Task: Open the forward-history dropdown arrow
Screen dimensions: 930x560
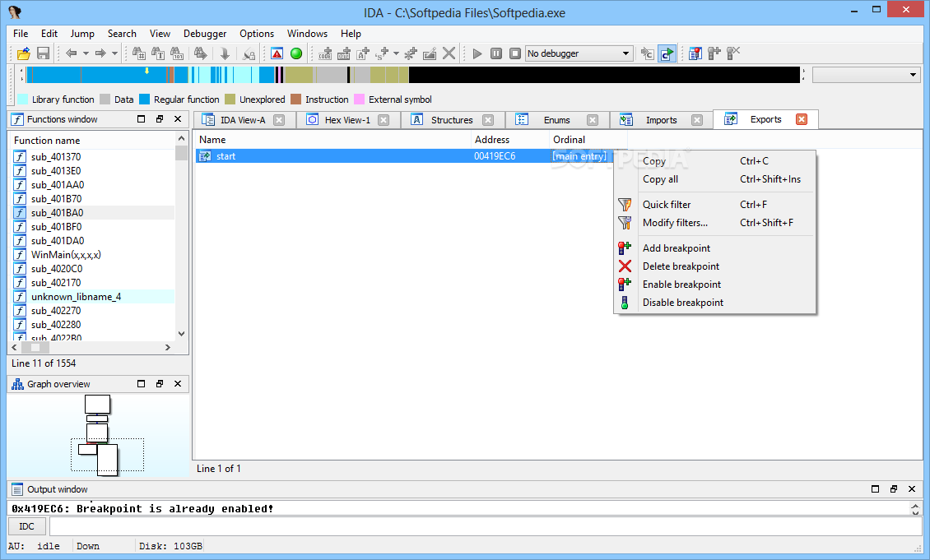Action: click(x=115, y=54)
